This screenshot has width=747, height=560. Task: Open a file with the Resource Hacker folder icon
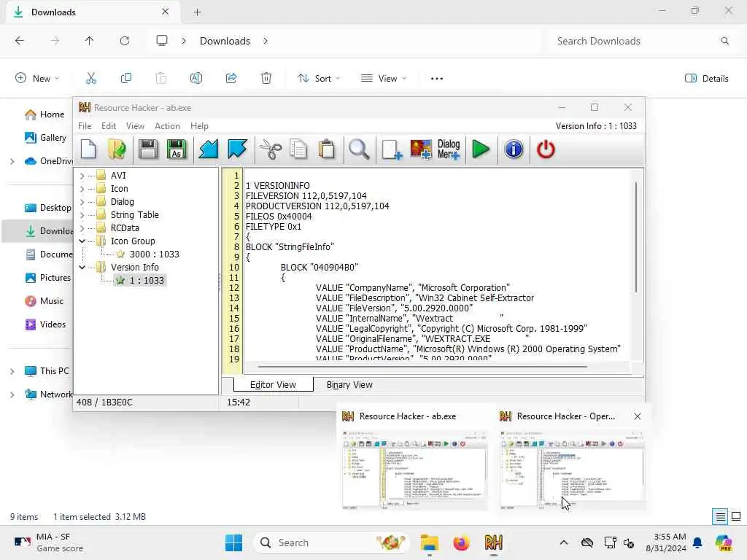(117, 149)
